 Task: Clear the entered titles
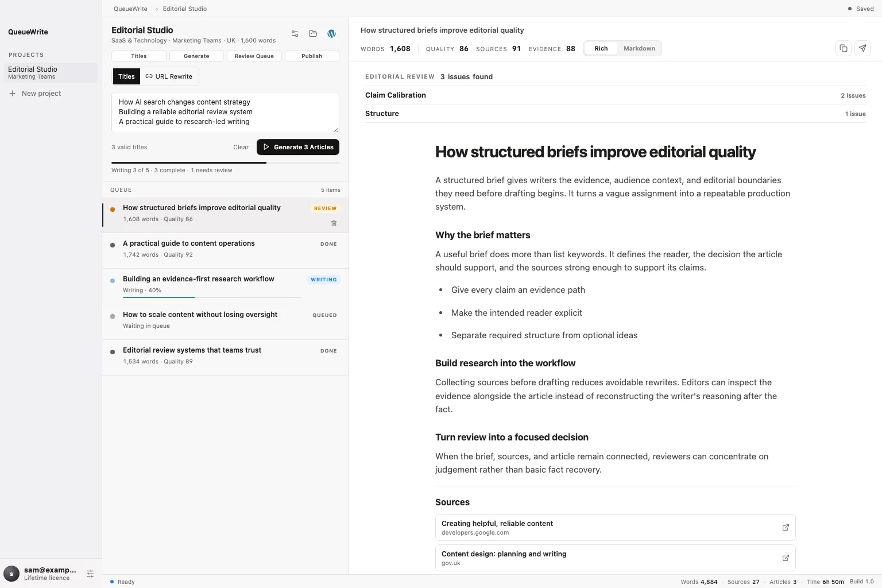[x=241, y=147]
